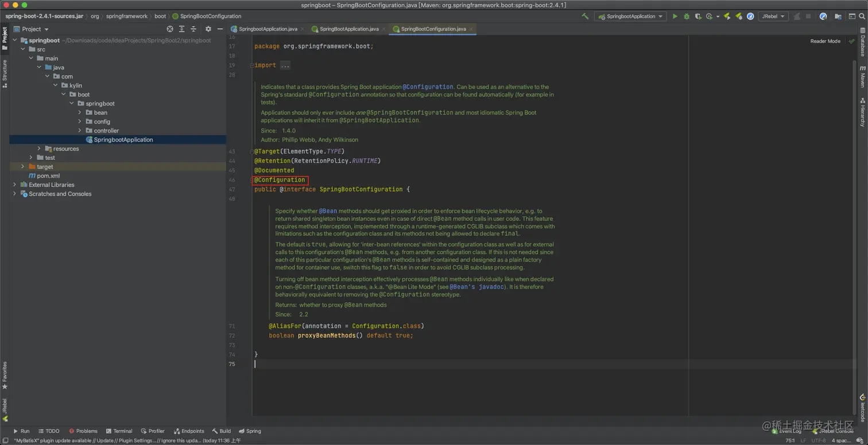The image size is (868, 445).
Task: Run with JRebel using the rocket-play icon
Action: (x=727, y=16)
